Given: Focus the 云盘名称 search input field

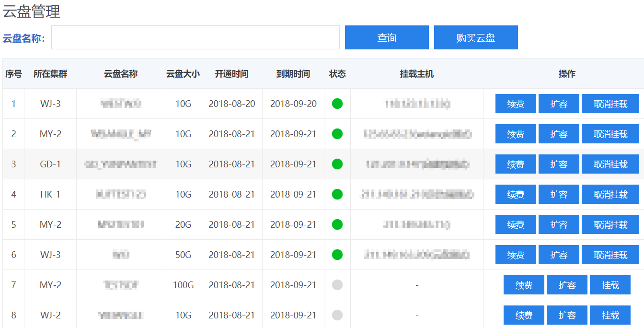Looking at the screenshot, I should (x=195, y=37).
